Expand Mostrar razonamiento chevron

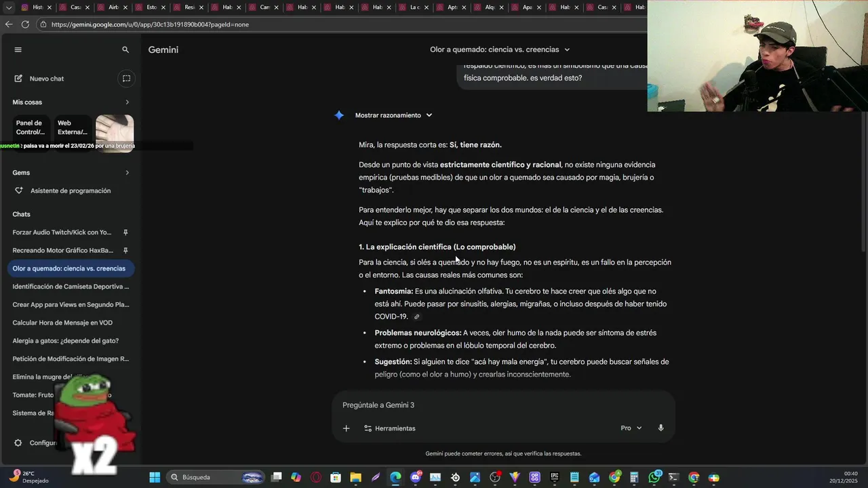pos(429,115)
